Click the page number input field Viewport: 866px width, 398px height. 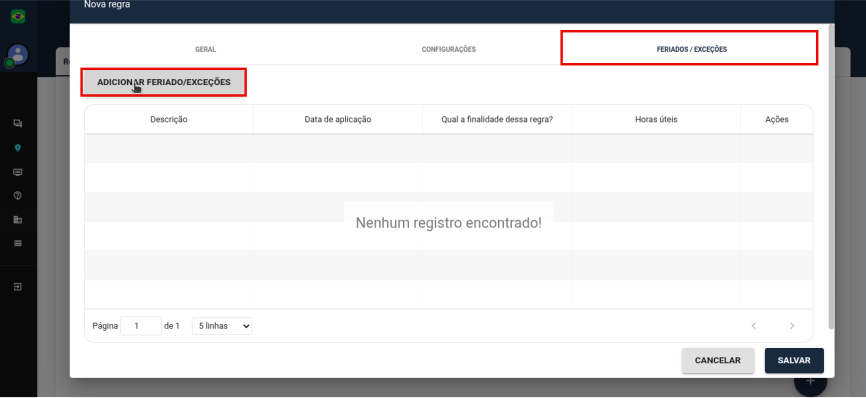141,326
